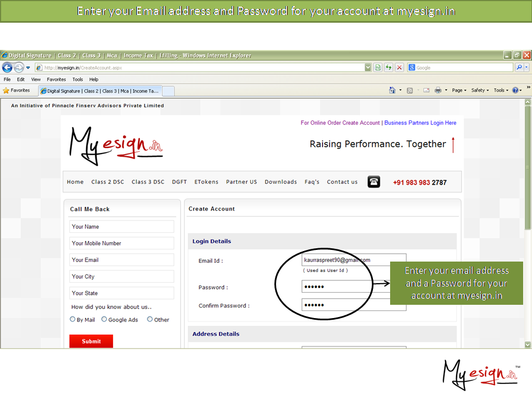Go to Class 2 DSC navigation item
This screenshot has width=532, height=399.
pyautogui.click(x=108, y=182)
